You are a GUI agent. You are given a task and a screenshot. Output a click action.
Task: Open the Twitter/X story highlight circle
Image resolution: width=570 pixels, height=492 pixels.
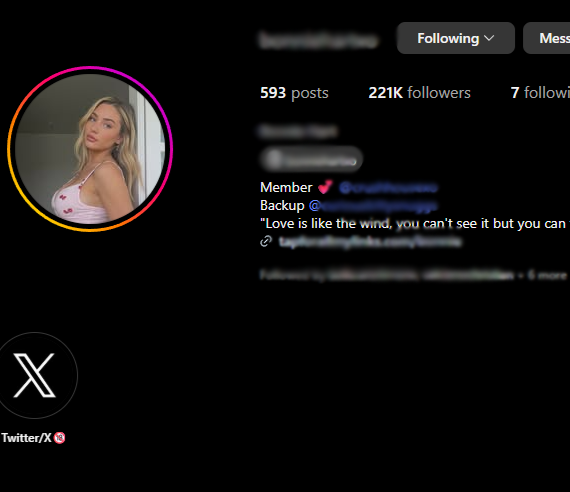[x=35, y=375]
